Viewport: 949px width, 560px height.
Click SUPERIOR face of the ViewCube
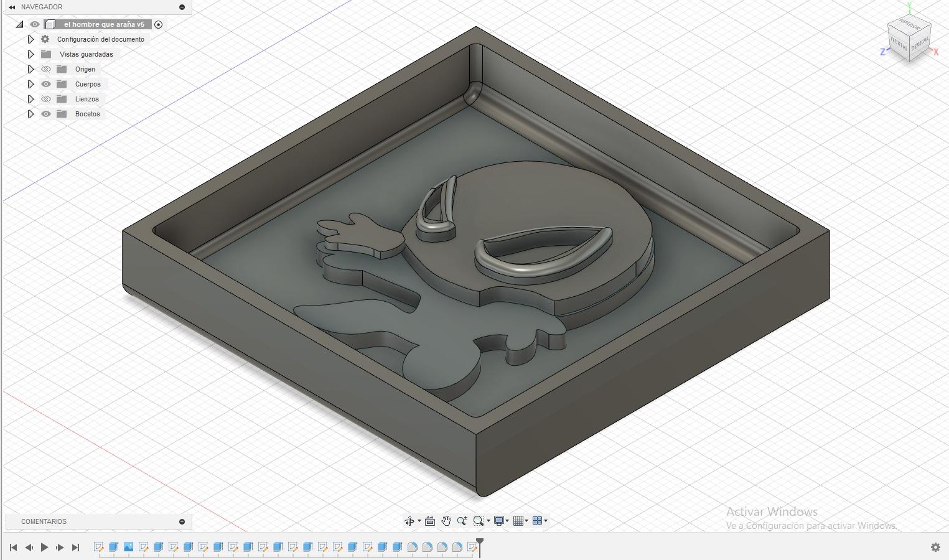click(x=909, y=26)
